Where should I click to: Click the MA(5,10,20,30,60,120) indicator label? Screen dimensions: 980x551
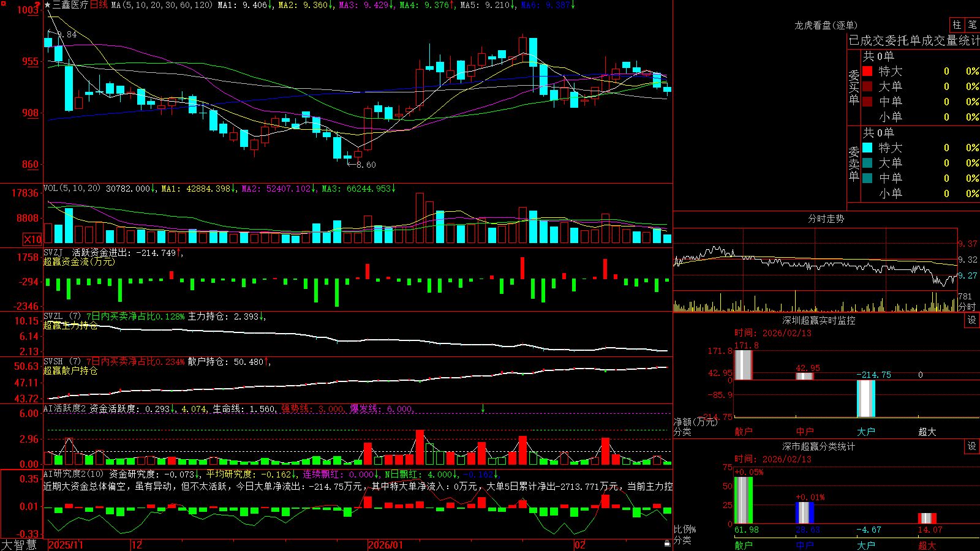tap(162, 5)
